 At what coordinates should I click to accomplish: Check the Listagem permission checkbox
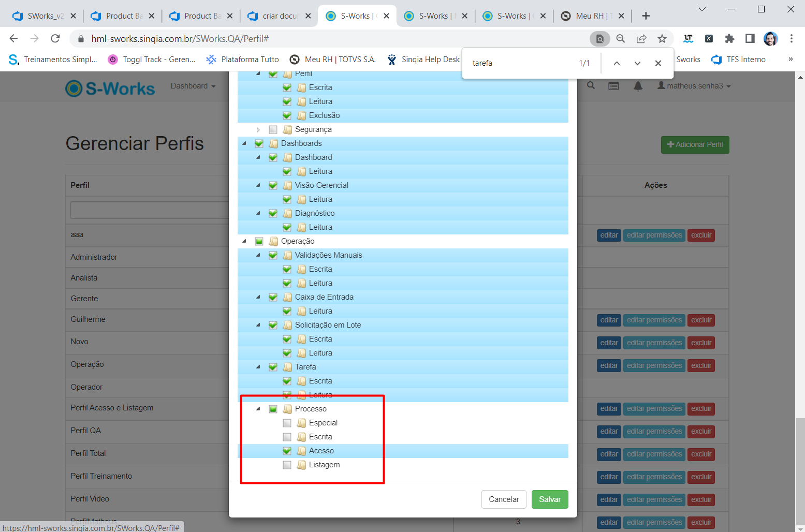287,465
